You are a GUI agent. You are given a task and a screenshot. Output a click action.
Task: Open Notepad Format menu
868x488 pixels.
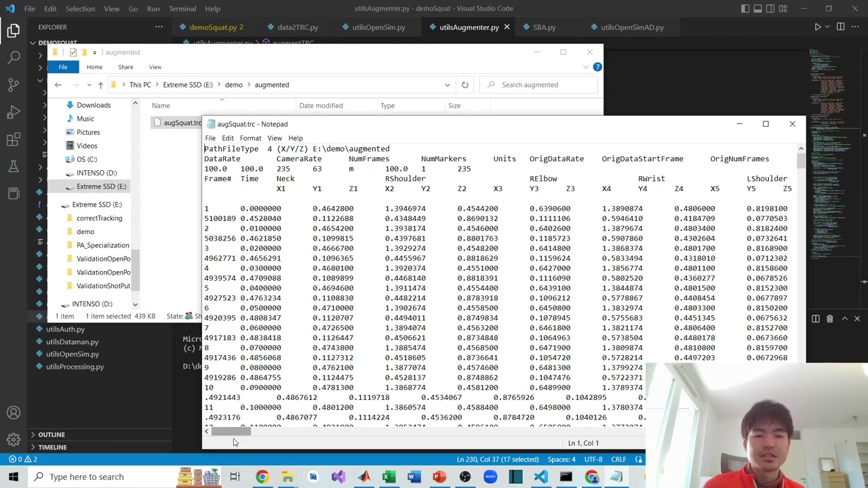[250, 138]
